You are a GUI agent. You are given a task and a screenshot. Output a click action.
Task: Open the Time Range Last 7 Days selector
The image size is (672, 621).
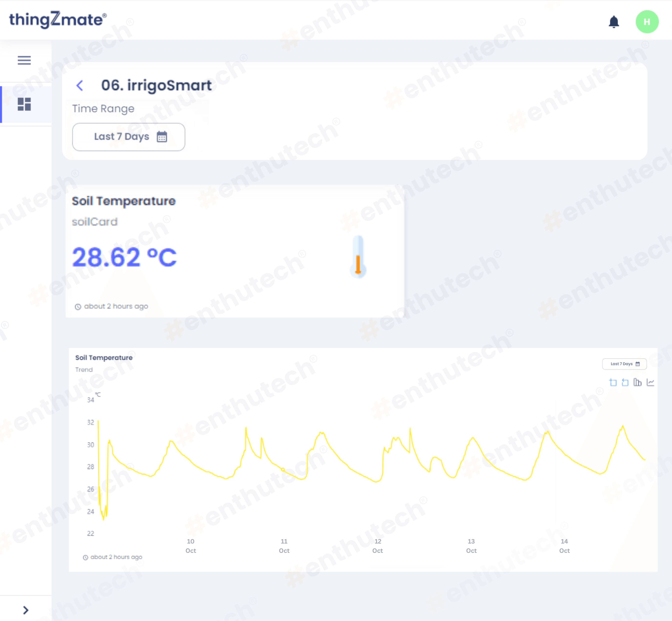click(x=128, y=137)
